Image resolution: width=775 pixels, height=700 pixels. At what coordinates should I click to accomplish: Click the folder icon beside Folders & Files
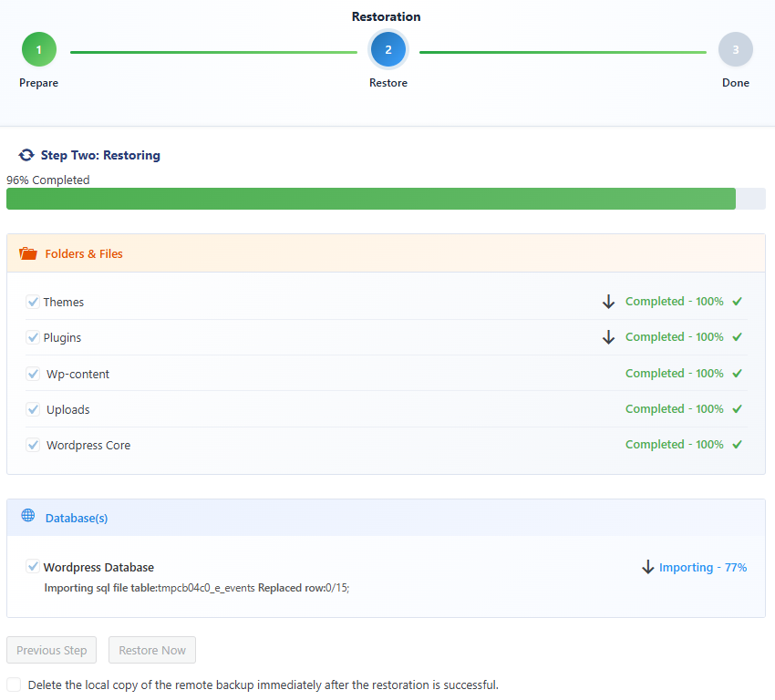click(x=28, y=253)
